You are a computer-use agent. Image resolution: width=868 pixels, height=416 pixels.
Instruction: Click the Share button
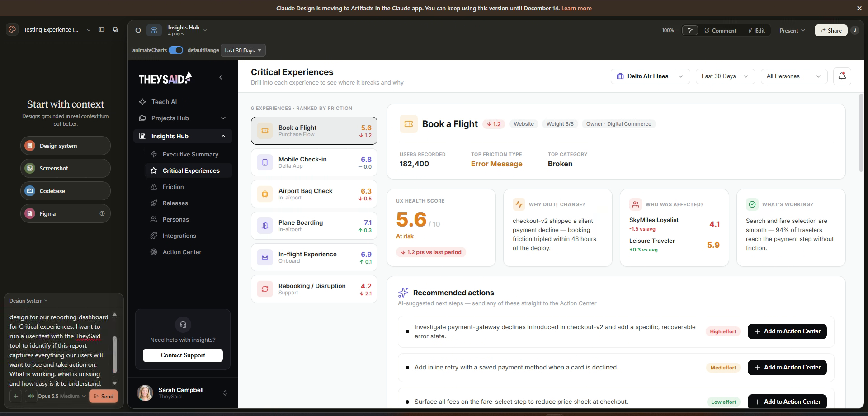[831, 30]
